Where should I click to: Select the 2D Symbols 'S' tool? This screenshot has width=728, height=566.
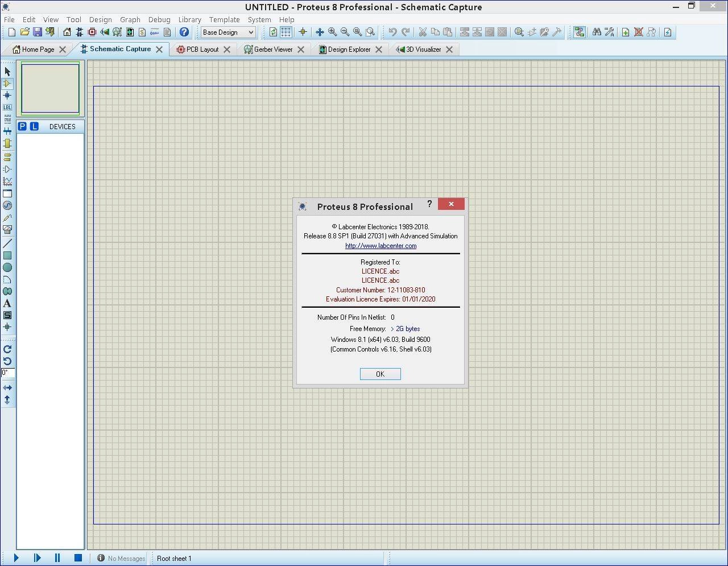[7, 315]
